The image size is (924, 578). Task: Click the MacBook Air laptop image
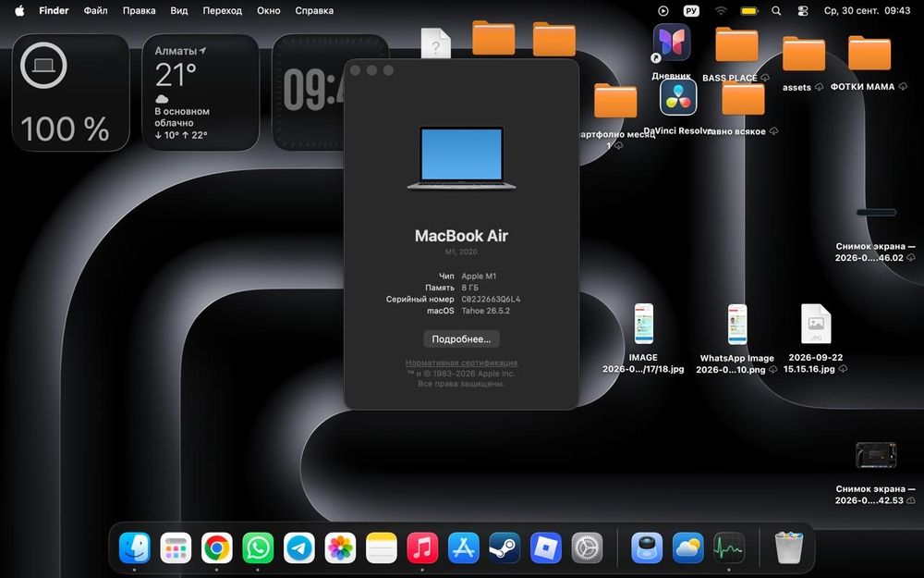click(x=461, y=158)
